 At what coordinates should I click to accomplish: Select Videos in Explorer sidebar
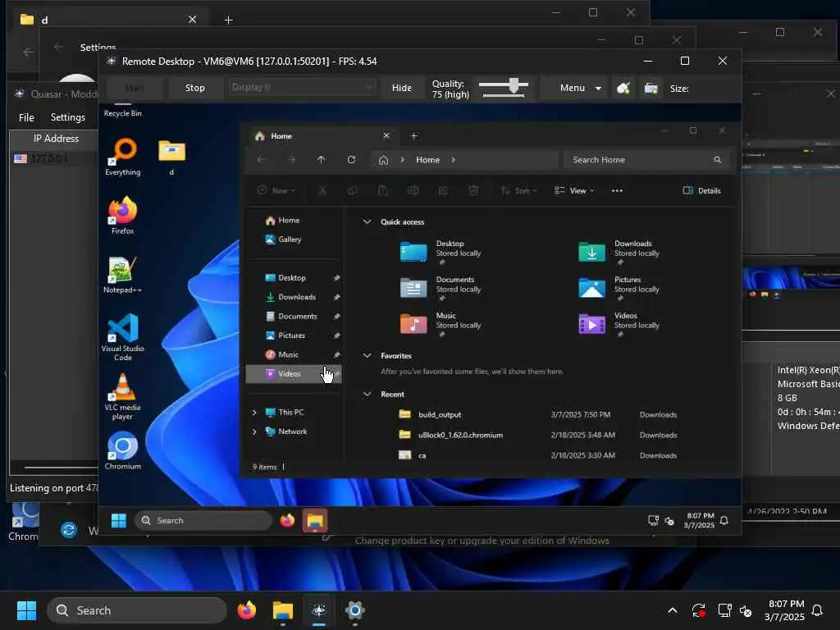[x=294, y=374]
